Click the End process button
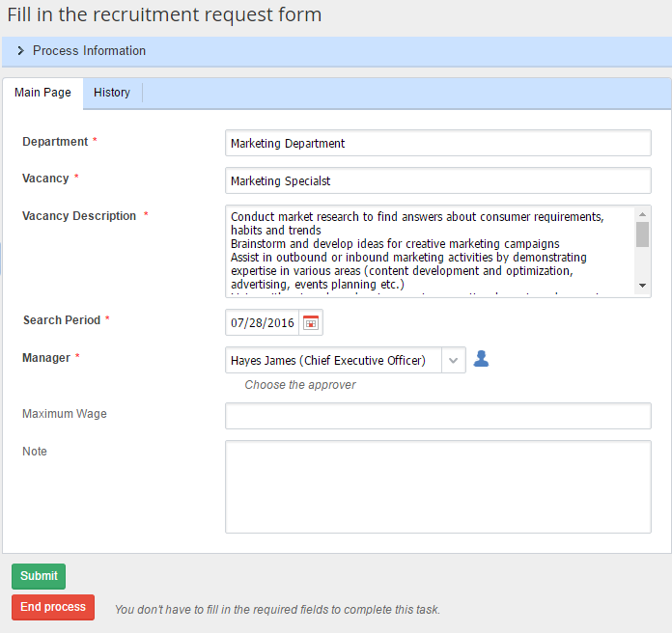 (x=53, y=607)
